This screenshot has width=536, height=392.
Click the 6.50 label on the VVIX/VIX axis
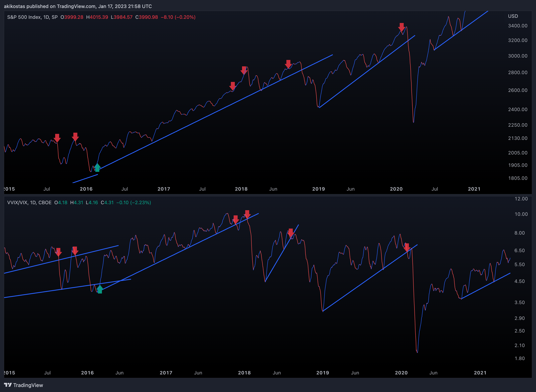519,250
